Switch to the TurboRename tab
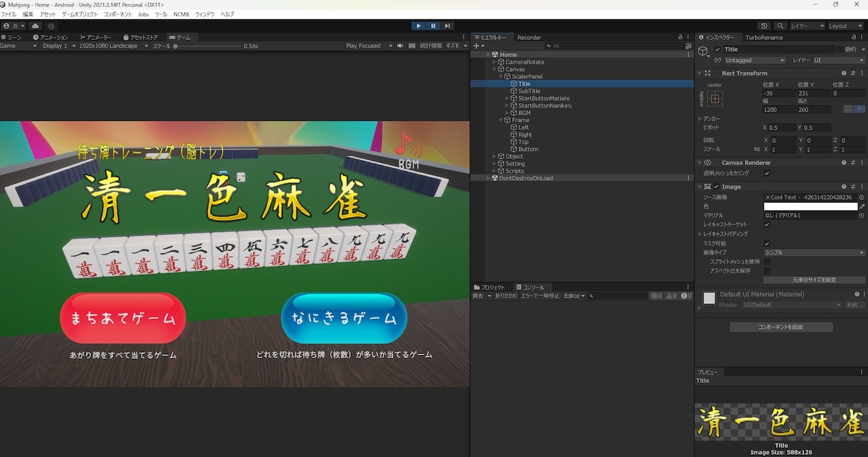868x457 pixels. click(764, 37)
